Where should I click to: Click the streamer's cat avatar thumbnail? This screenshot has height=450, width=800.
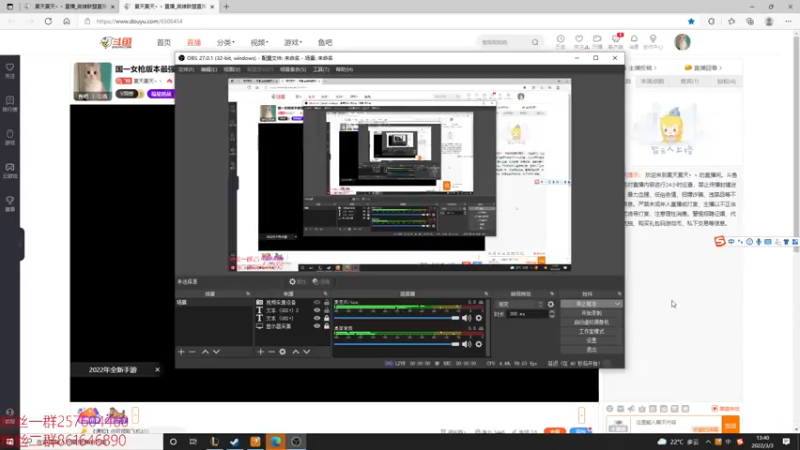pos(92,81)
